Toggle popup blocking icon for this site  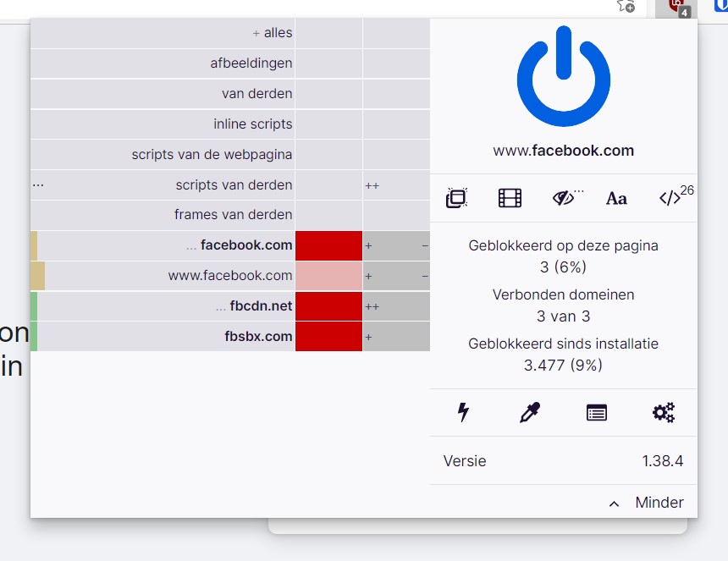click(457, 198)
